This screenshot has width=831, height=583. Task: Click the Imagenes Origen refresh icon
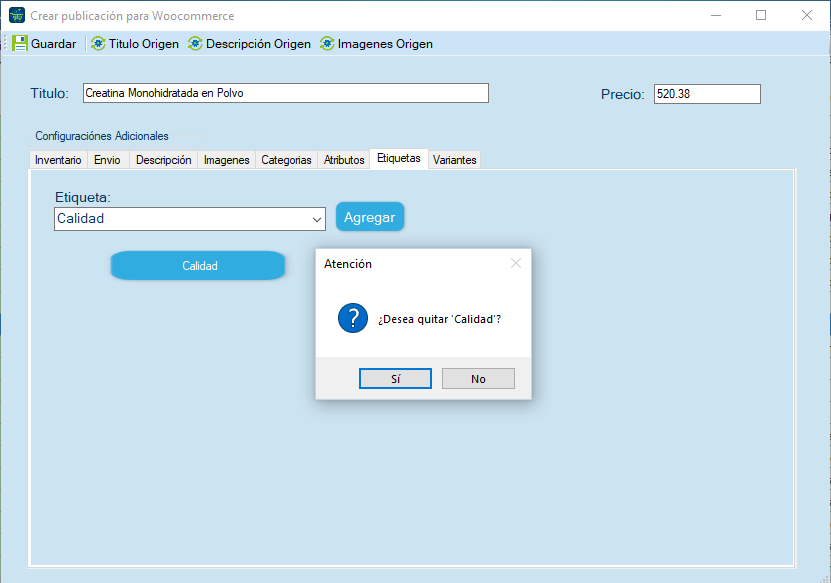(x=327, y=43)
